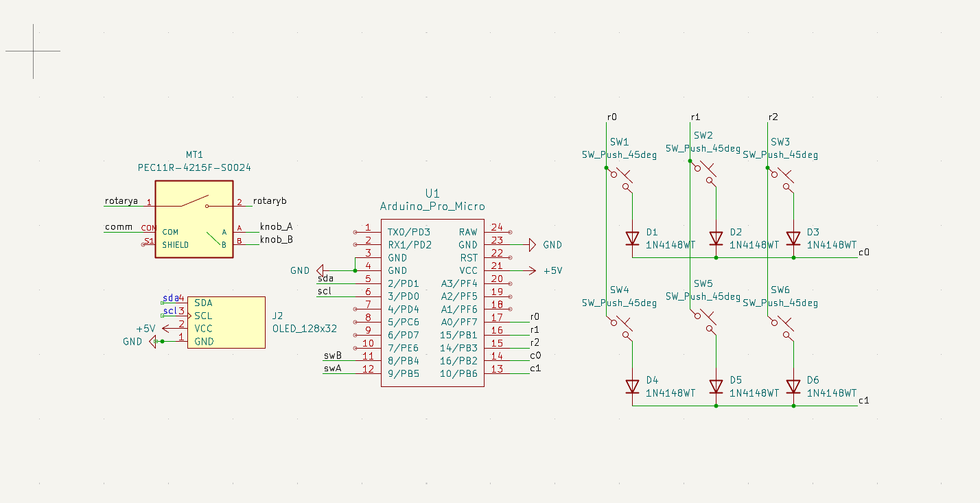Select the c0 label right of D3
980x503 pixels.
864,252
